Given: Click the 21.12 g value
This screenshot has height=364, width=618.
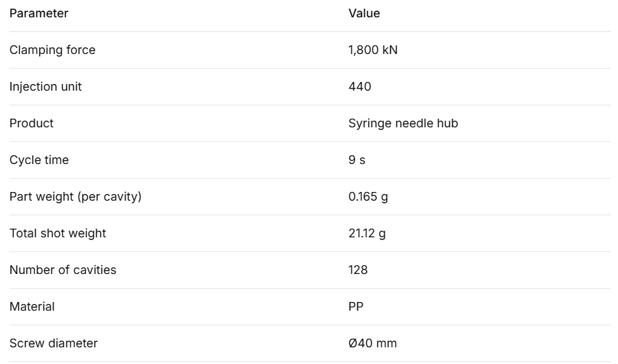Looking at the screenshot, I should click(x=367, y=233).
